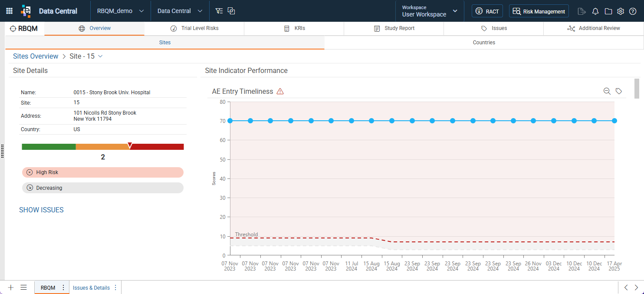This screenshot has width=644, height=294.
Task: Select the RBQM bottom sheet tab
Action: coord(48,287)
